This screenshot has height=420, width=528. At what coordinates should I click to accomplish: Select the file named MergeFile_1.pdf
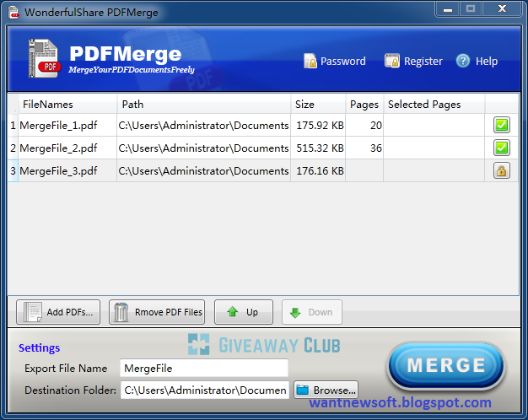pyautogui.click(x=67, y=126)
